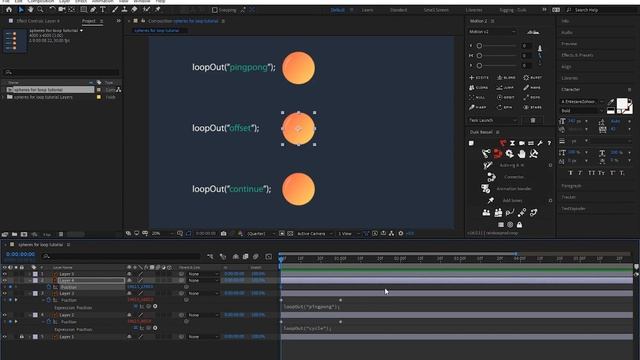Screen dimensions: 640x360
Task: Click the Motion 2 JUMP button
Action: point(506,87)
